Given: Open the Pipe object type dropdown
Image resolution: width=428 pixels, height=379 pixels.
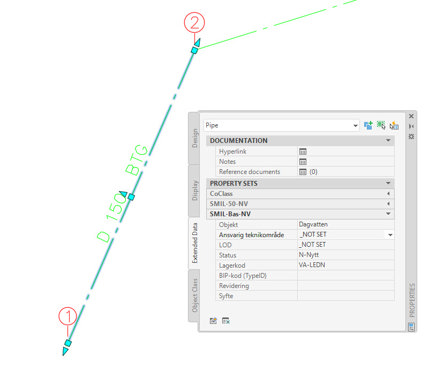Looking at the screenshot, I should tap(355, 126).
